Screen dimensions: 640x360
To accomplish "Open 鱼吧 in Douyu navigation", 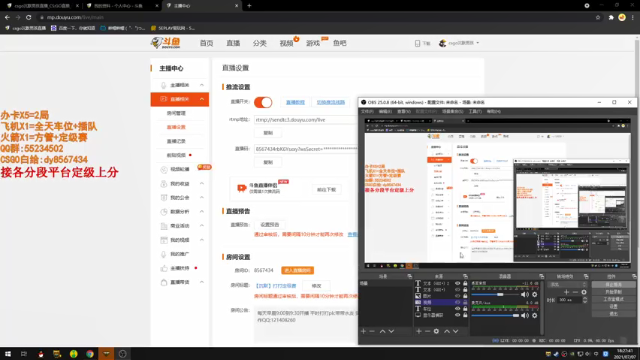I will pos(340,43).
